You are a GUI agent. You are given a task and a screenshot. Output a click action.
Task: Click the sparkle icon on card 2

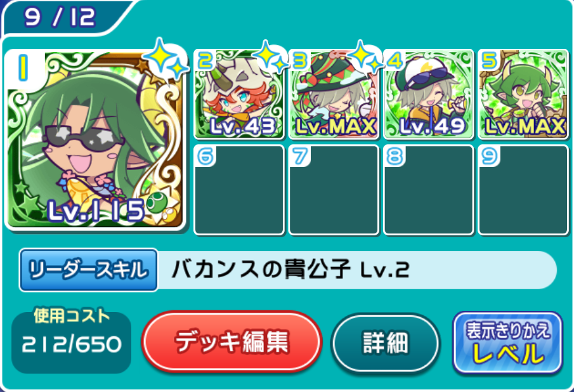pos(270,56)
